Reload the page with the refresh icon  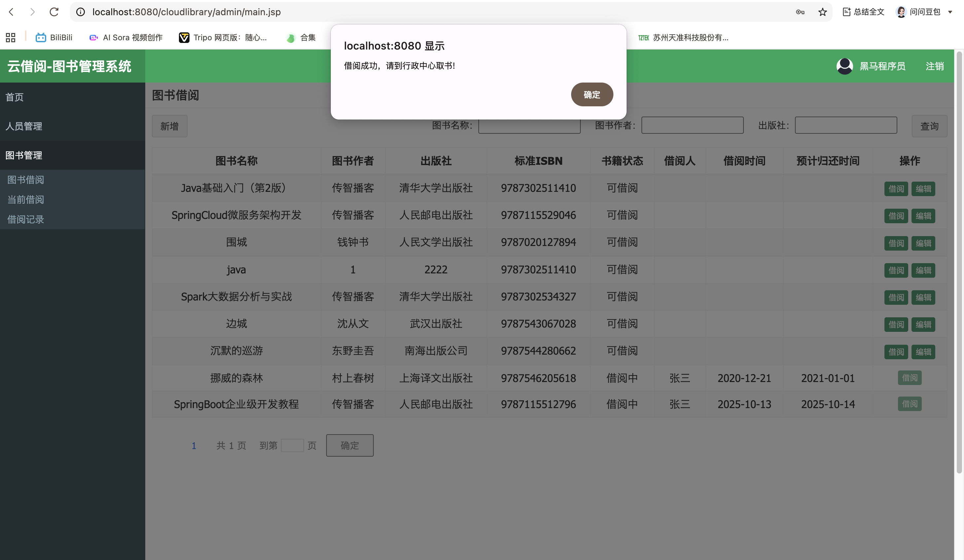54,12
